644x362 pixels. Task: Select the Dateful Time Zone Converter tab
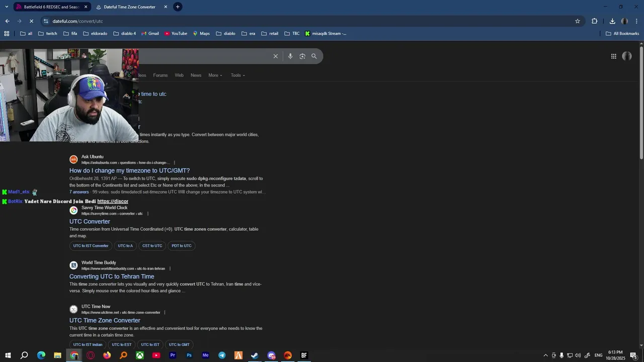[130, 7]
